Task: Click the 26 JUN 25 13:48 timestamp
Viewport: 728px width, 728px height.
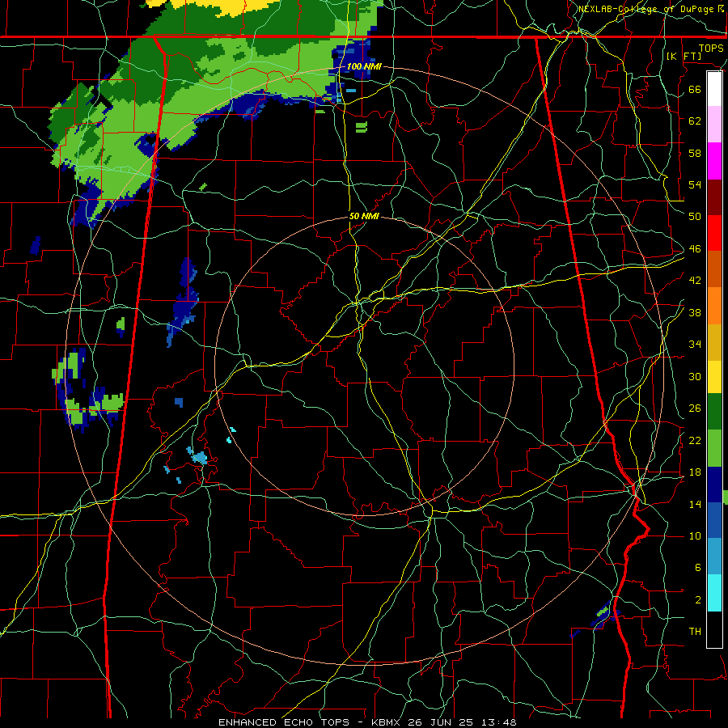Action: (463, 722)
